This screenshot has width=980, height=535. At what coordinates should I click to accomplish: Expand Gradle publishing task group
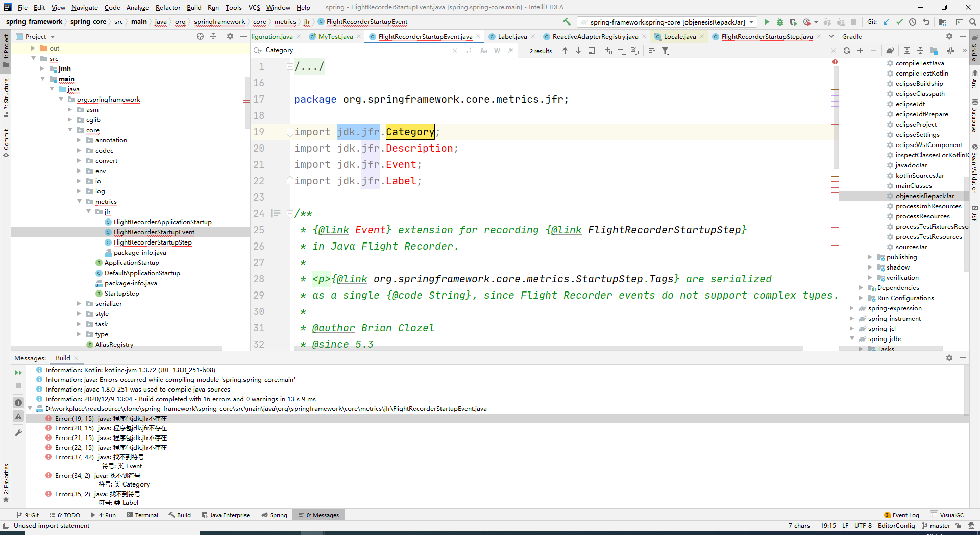870,257
